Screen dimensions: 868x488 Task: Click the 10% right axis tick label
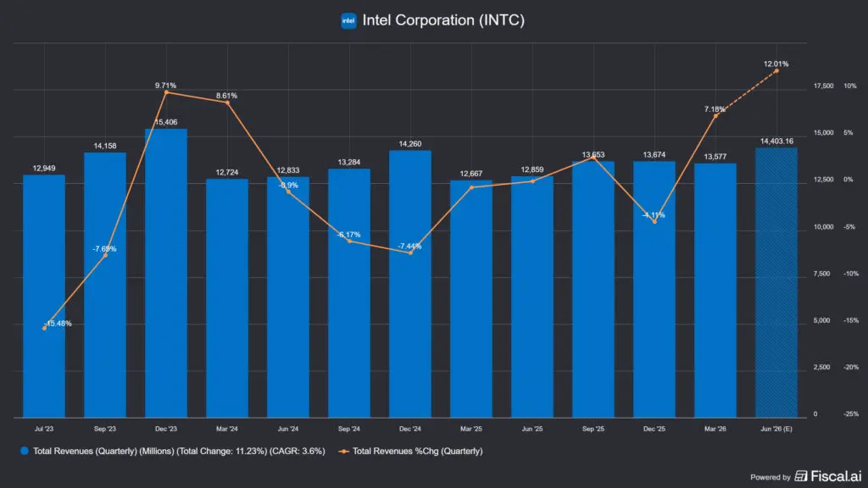(850, 86)
